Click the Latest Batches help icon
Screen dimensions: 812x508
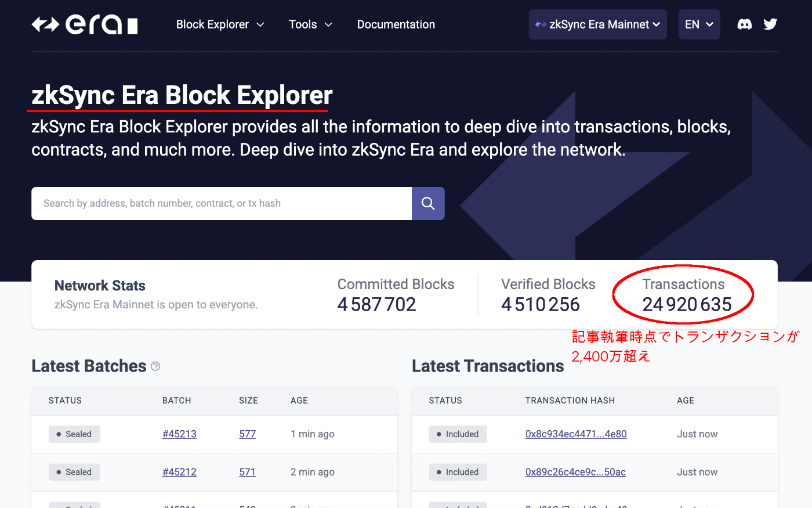click(155, 366)
